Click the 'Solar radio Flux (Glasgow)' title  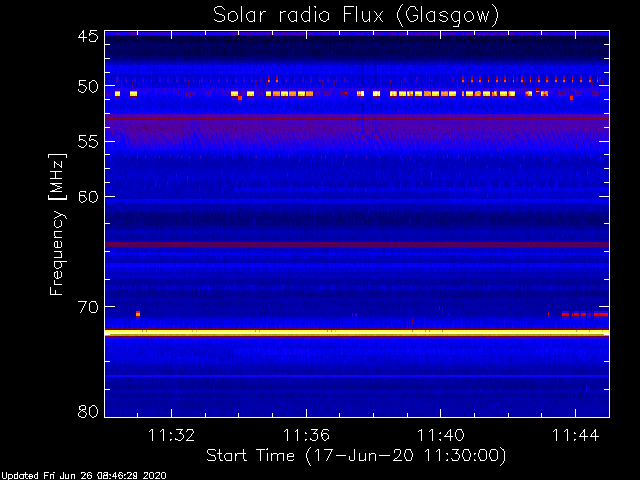[x=356, y=16]
